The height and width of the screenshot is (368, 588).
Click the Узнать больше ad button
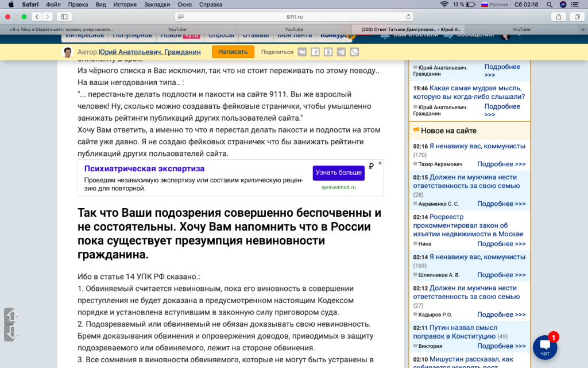(x=338, y=172)
